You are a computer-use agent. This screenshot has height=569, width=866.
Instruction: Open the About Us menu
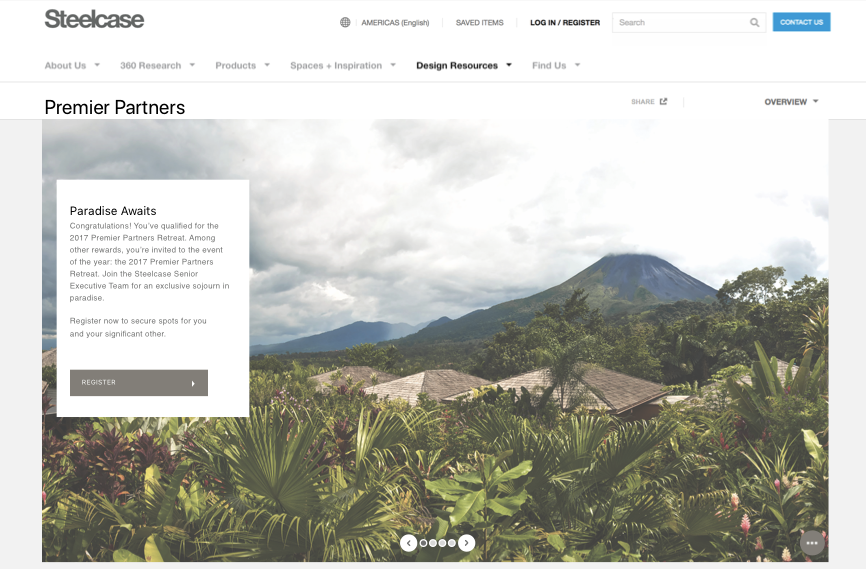click(72, 65)
